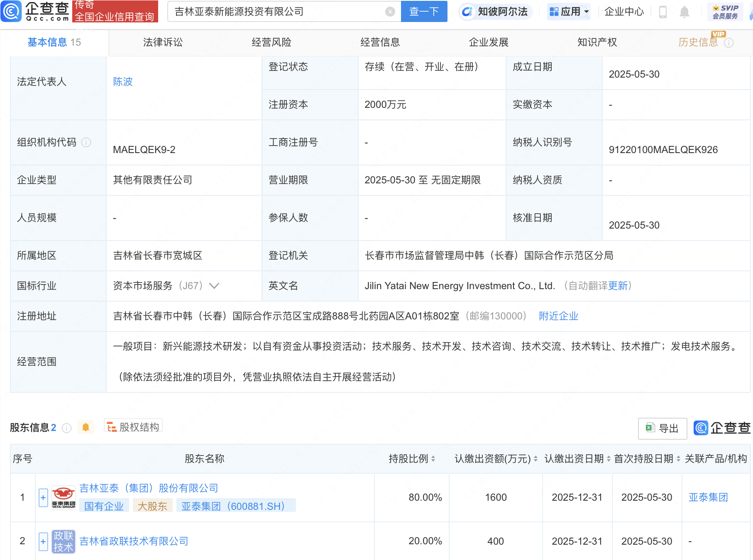The image size is (753, 560).
Task: Expand shareholder row for 吉林省政联技术有限公司
Action: (43, 541)
